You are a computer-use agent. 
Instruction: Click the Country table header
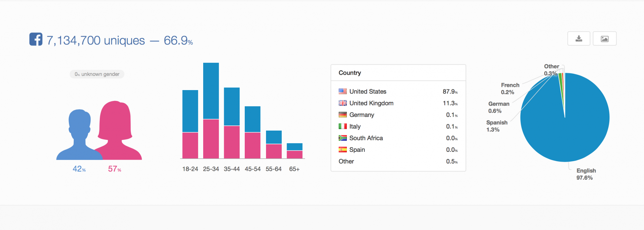350,73
